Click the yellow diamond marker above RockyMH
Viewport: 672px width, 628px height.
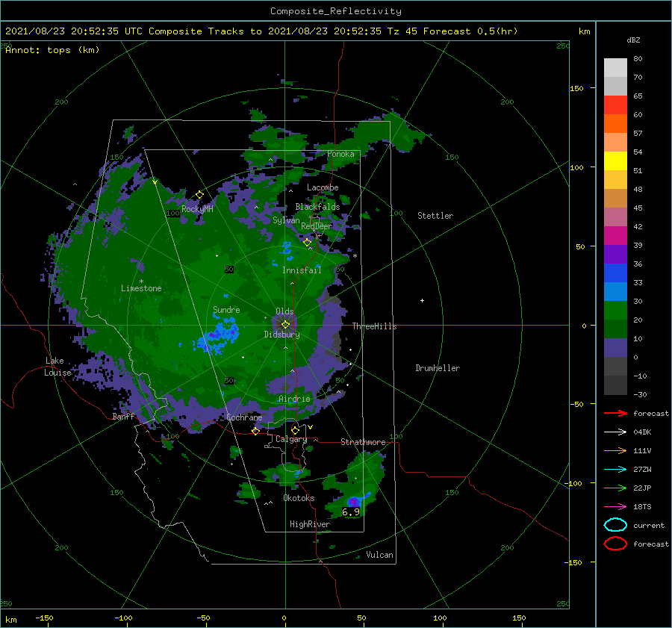click(x=199, y=195)
